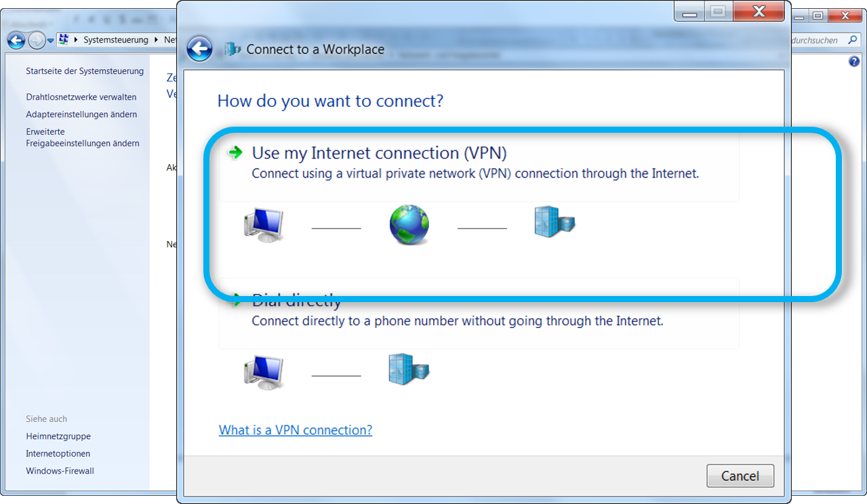Expand the arrow after Systemsteuerung breadcrumb
The width and height of the screenshot is (867, 504).
pyautogui.click(x=157, y=40)
